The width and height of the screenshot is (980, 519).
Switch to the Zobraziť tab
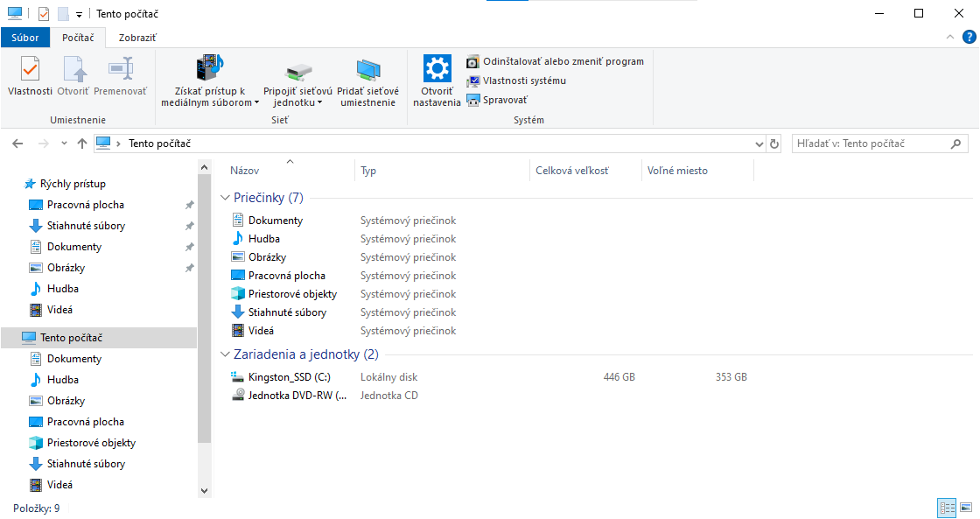click(x=137, y=38)
